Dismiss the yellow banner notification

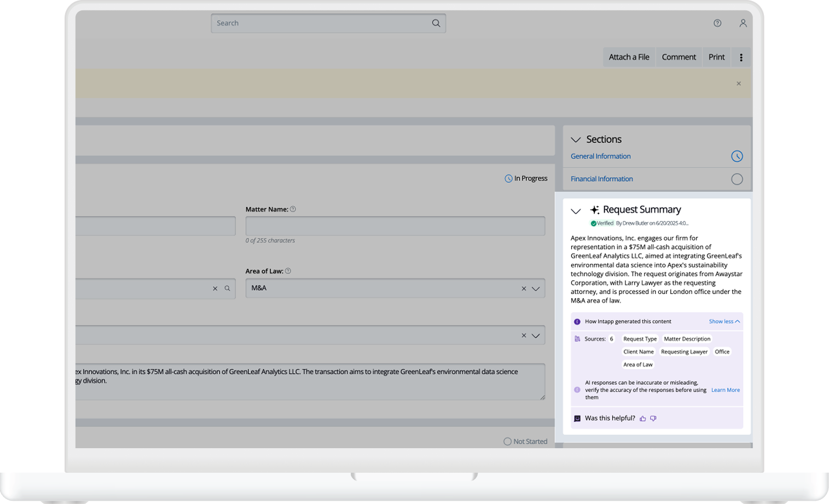tap(739, 84)
